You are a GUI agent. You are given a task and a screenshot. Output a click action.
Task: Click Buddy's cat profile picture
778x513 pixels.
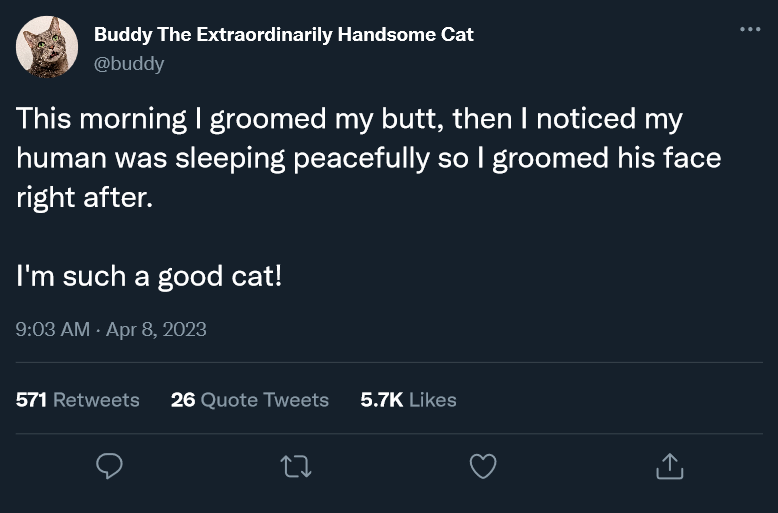coord(47,47)
